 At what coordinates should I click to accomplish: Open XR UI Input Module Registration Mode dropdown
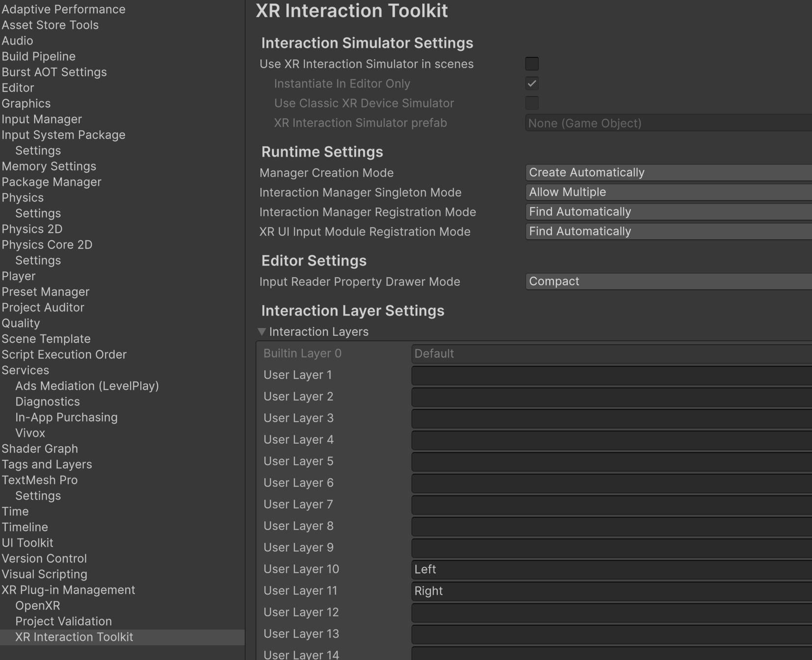click(x=669, y=231)
